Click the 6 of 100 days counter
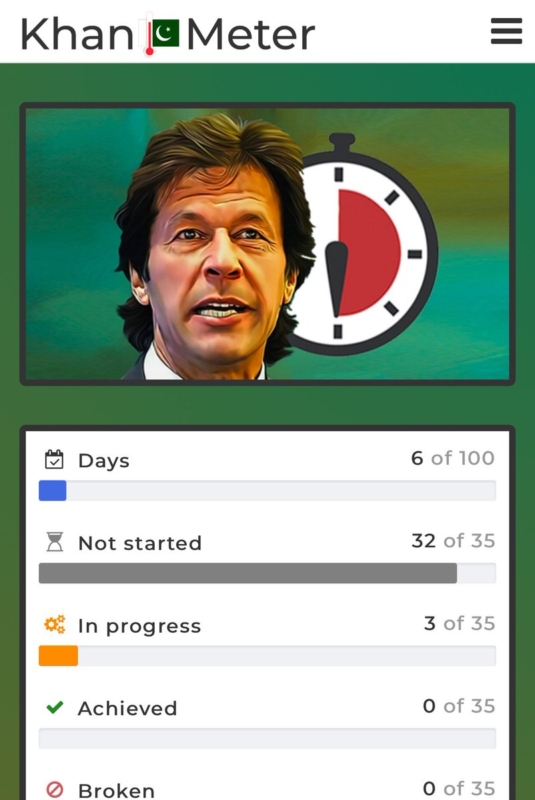 point(453,458)
